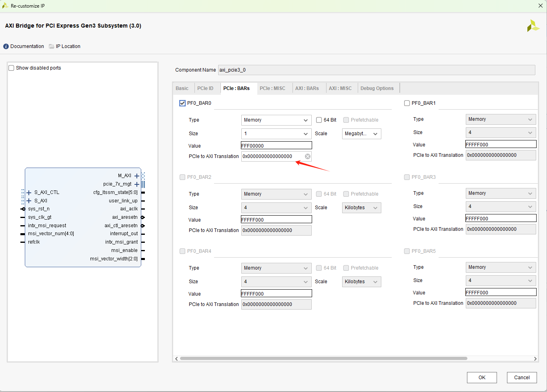Image resolution: width=547 pixels, height=392 pixels.
Task: Click the Vivado title bar icon
Action: [x=5, y=6]
